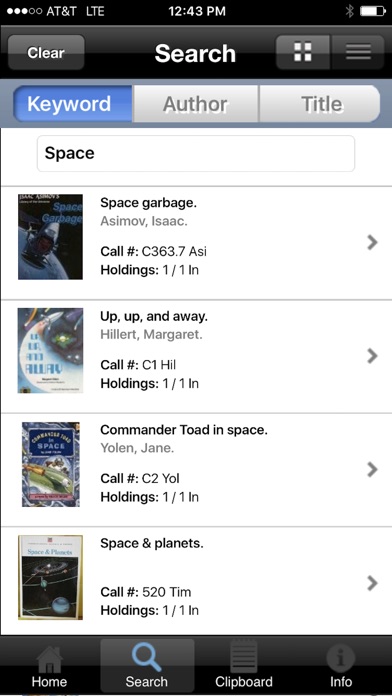392x696 pixels.
Task: Clear the current search
Action: coord(46,52)
